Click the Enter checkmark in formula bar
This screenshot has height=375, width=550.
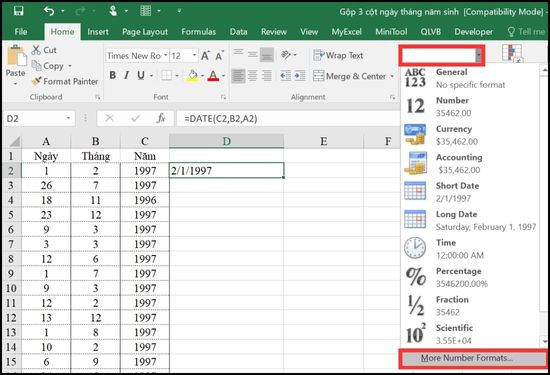pos(135,118)
